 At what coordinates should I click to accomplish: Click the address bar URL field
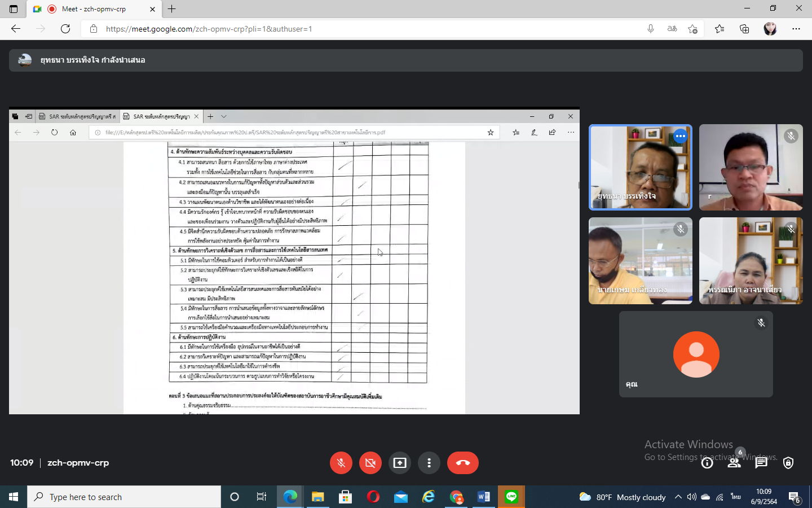(361, 29)
